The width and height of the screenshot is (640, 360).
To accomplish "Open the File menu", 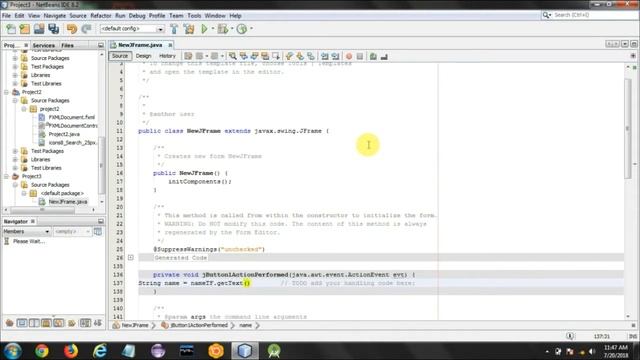I will 7,16.
